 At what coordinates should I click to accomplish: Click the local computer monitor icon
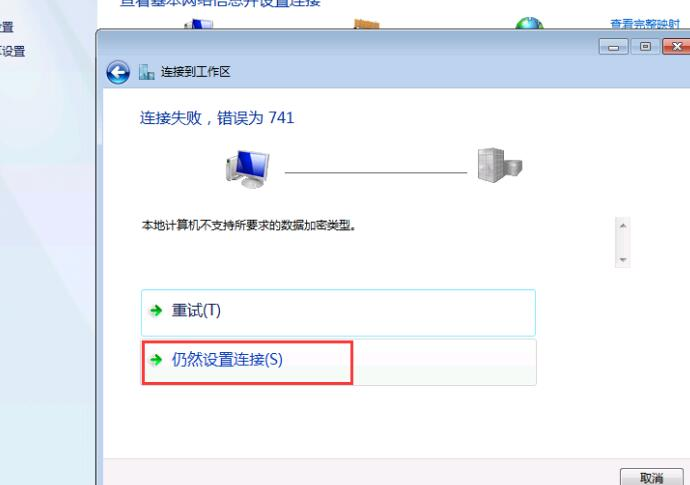[248, 169]
